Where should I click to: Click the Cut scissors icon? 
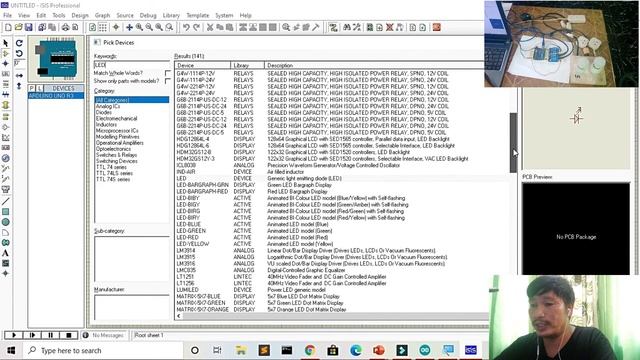tap(210, 27)
